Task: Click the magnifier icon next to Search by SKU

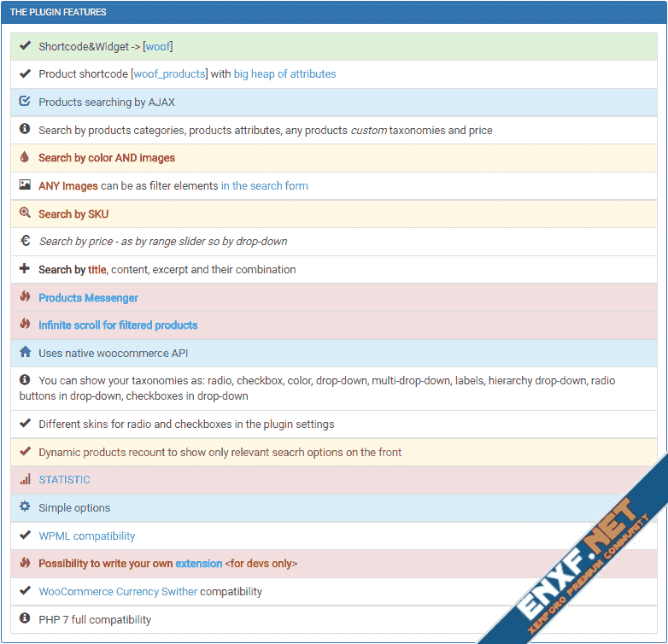Action: [25, 214]
